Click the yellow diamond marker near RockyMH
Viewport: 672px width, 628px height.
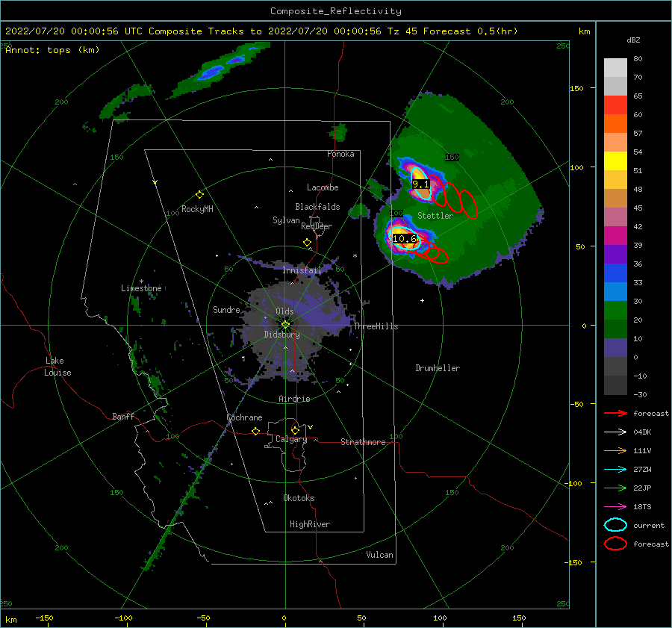[199, 195]
